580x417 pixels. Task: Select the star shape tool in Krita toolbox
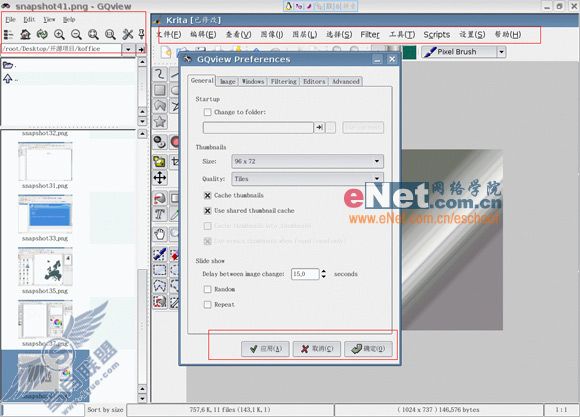160,121
